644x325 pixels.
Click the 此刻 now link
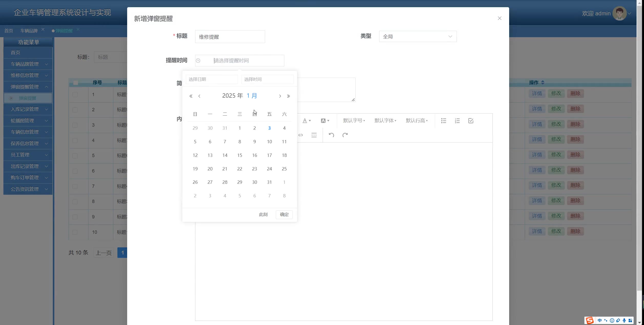coord(263,215)
